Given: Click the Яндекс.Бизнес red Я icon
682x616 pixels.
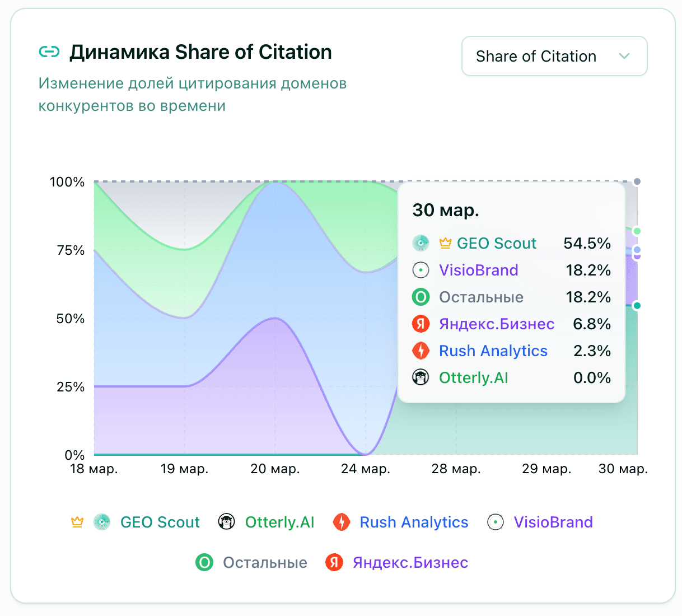Looking at the screenshot, I should tap(333, 562).
